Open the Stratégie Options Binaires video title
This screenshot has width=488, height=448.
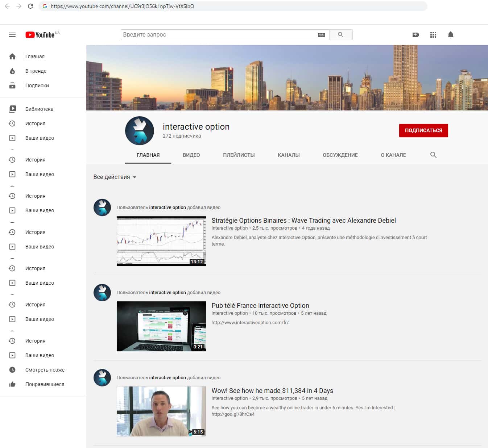[303, 221]
